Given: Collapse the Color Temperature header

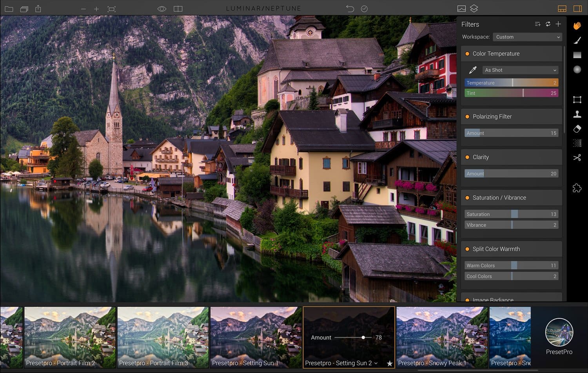Looking at the screenshot, I should pos(512,54).
